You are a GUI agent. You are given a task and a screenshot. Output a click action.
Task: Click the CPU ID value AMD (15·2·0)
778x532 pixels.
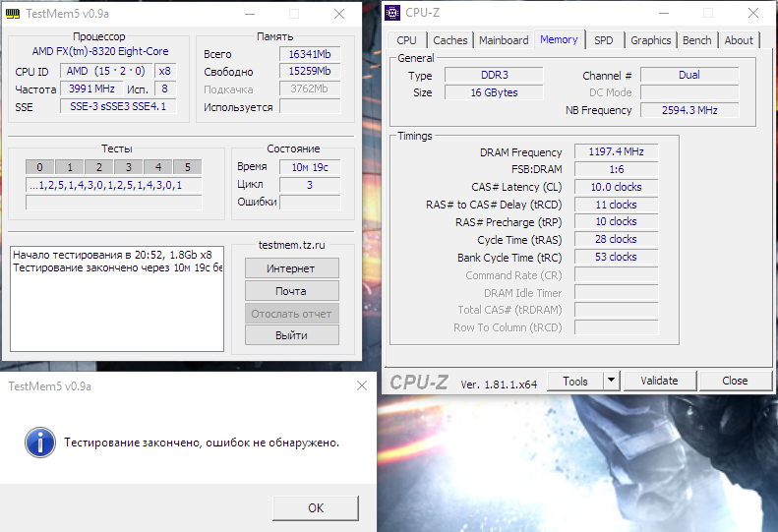point(106,72)
